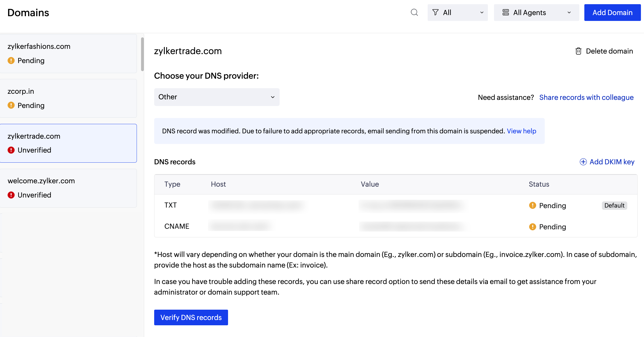
Task: Click the red alert icon beside Unverified zylkertrade.com
Action: (11, 150)
